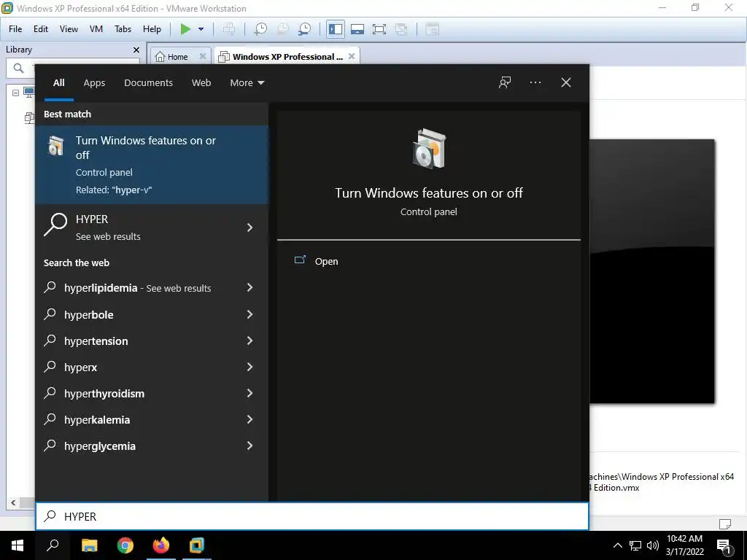Click the console view toolbar icon
Screen dimensions: 747x560
(x=432, y=29)
